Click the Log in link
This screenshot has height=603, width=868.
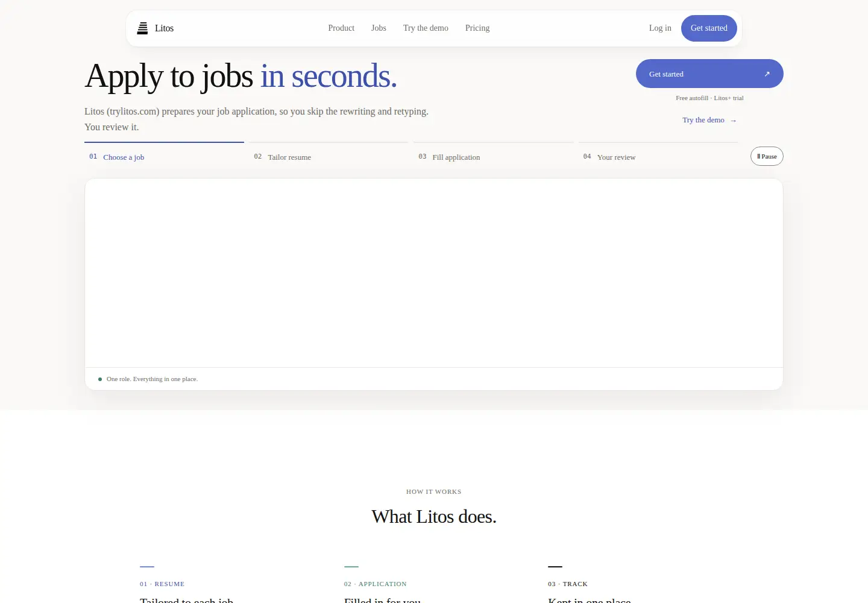pos(660,28)
